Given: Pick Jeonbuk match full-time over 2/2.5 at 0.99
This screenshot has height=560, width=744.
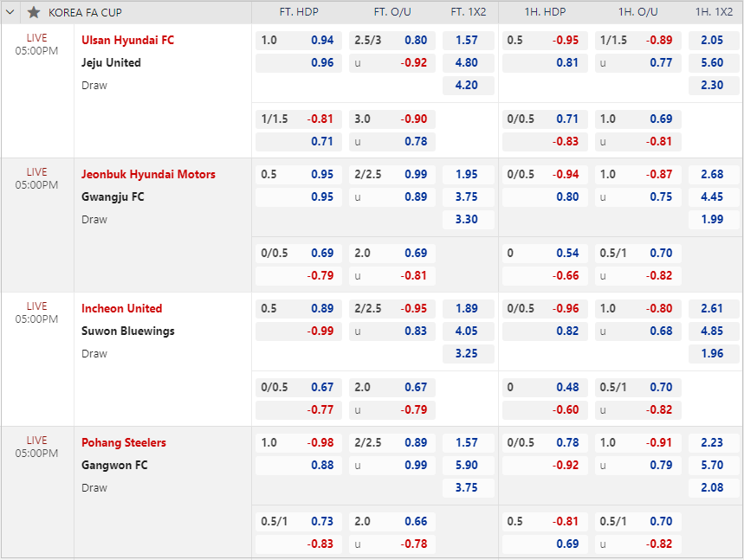Looking at the screenshot, I should [x=392, y=175].
